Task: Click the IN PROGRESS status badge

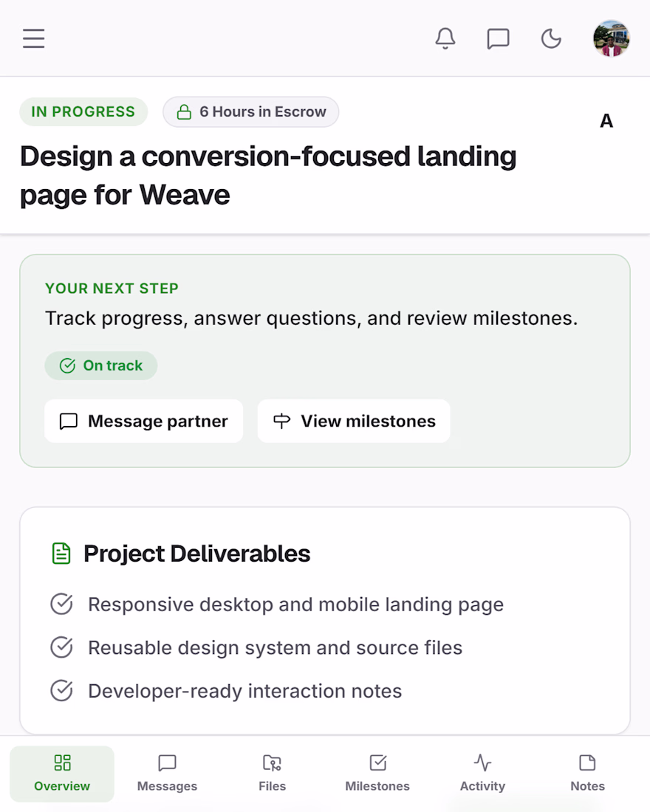Action: pyautogui.click(x=83, y=112)
